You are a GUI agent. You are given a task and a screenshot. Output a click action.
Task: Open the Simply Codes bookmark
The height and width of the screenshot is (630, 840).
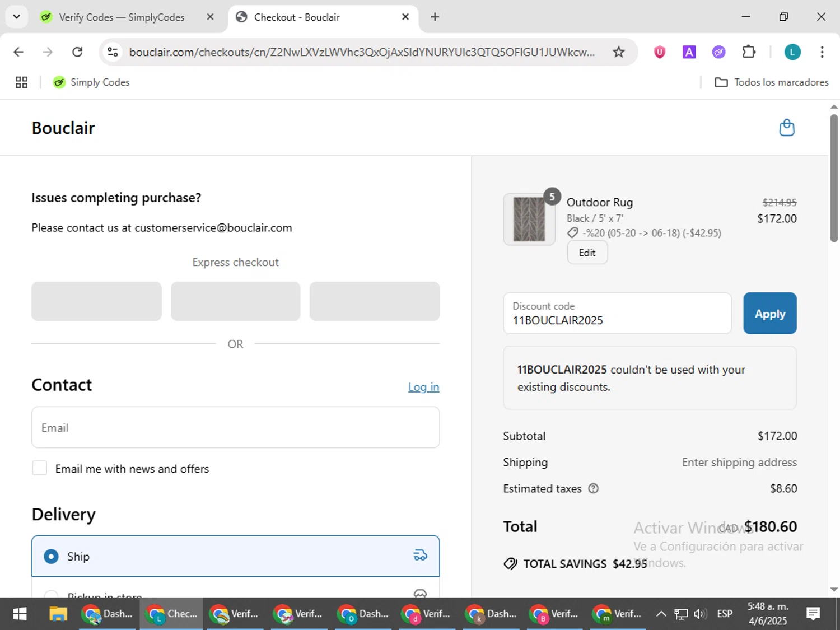click(91, 82)
